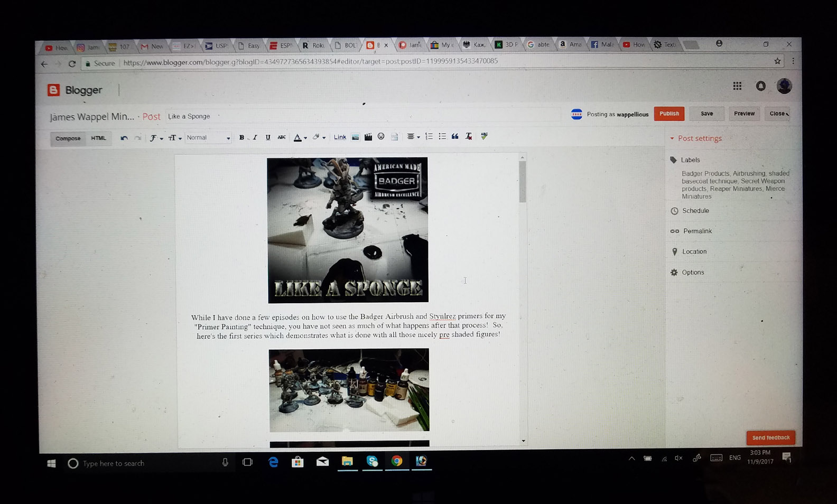This screenshot has width=837, height=504.
Task: Switch to the Facebook browser tab
Action: point(602,44)
